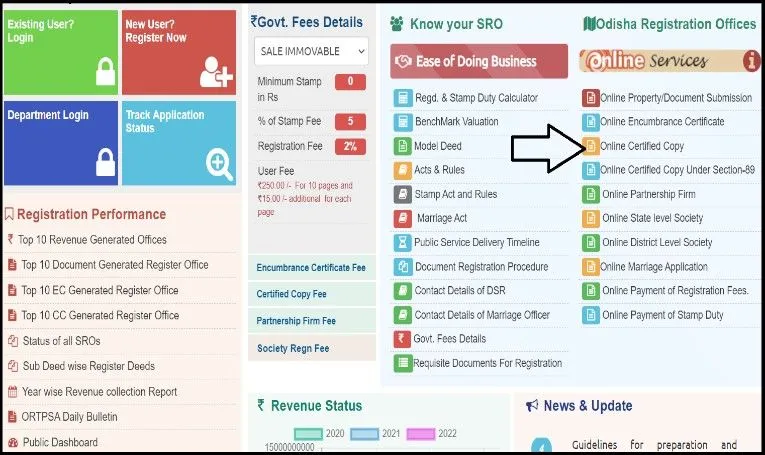Screen dimensions: 765x455
Task: Click the Regd. & Stamp Duty Calculator icon
Action: pyautogui.click(x=403, y=98)
